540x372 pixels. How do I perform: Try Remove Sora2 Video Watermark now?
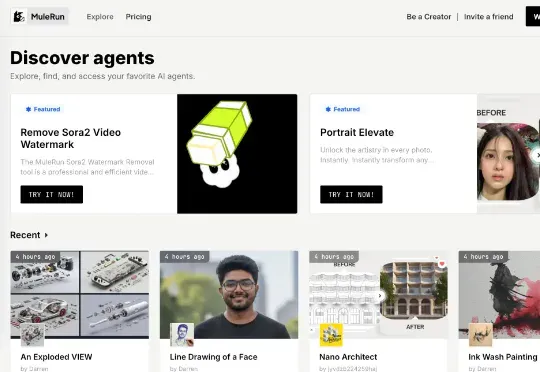(x=52, y=194)
